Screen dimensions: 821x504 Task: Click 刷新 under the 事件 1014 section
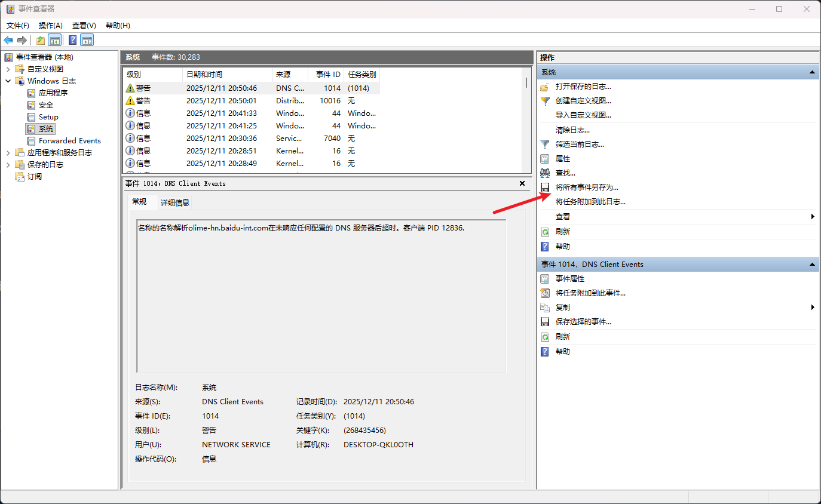coord(563,336)
